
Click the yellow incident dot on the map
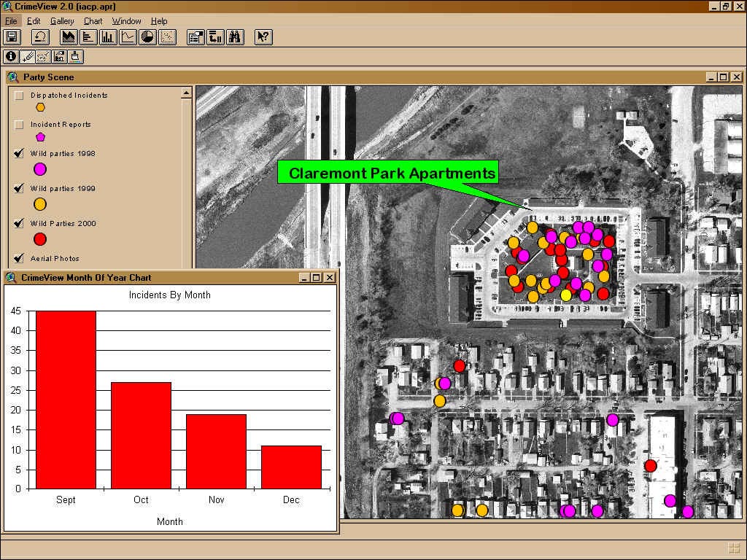(565, 295)
